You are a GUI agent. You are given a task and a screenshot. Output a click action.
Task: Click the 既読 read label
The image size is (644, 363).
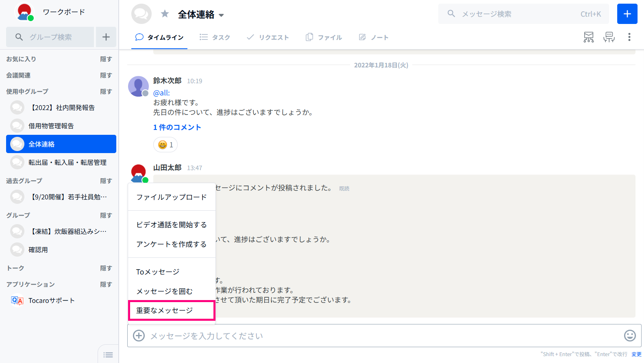tap(344, 189)
